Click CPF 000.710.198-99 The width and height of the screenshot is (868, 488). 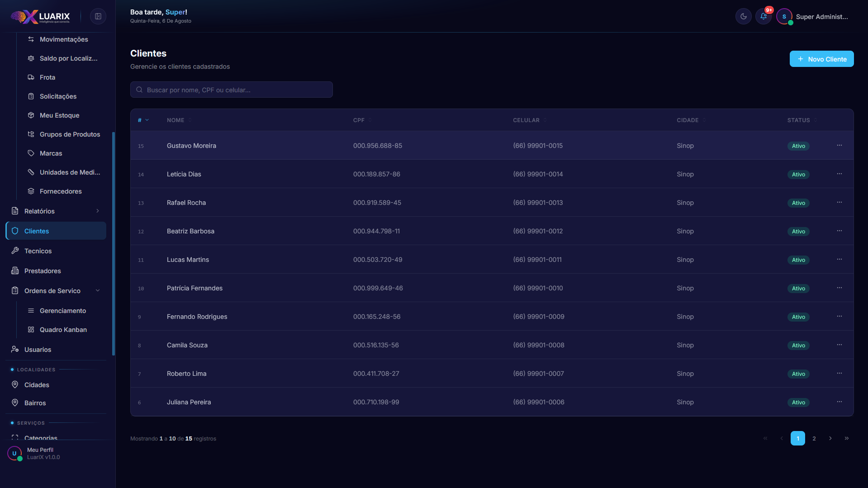coord(376,402)
